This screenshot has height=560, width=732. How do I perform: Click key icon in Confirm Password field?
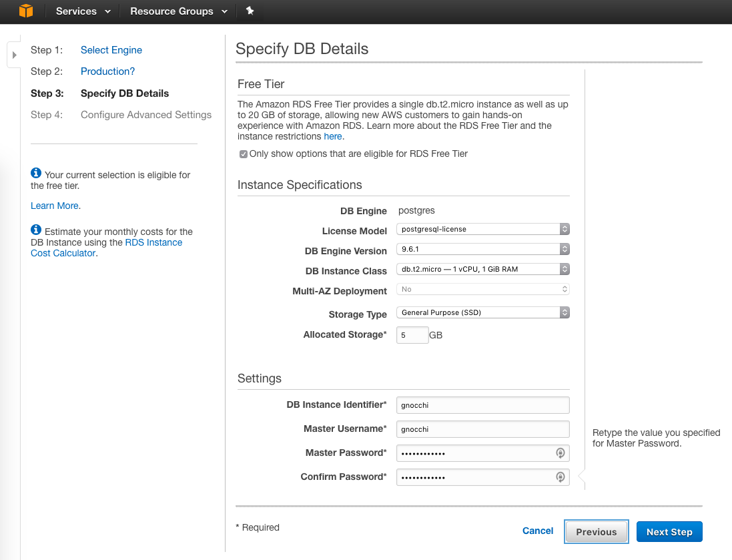[561, 477]
